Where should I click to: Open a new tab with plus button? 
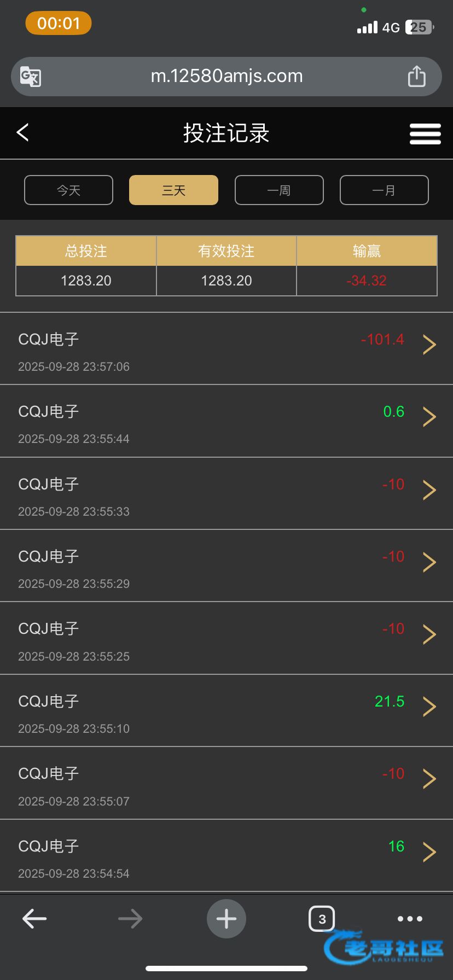226,919
